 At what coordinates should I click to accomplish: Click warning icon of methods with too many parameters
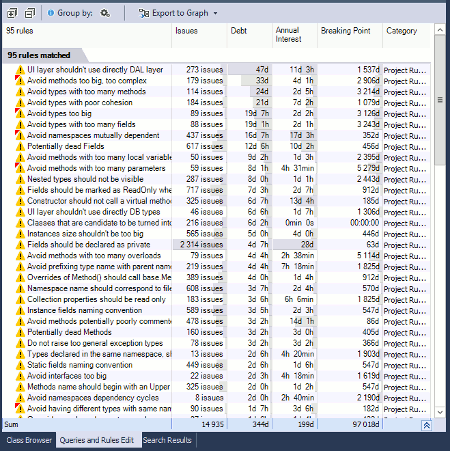[20, 168]
